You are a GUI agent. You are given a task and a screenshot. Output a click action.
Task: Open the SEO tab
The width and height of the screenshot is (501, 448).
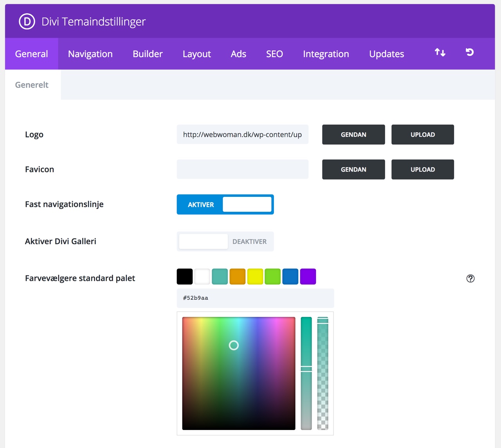(274, 54)
